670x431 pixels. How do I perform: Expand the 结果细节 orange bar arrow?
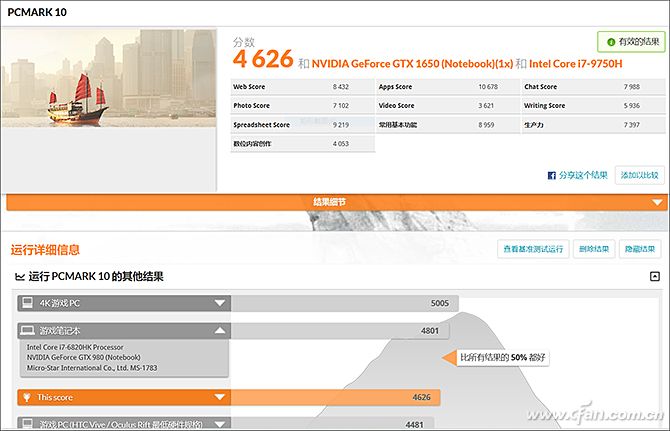coord(657,202)
